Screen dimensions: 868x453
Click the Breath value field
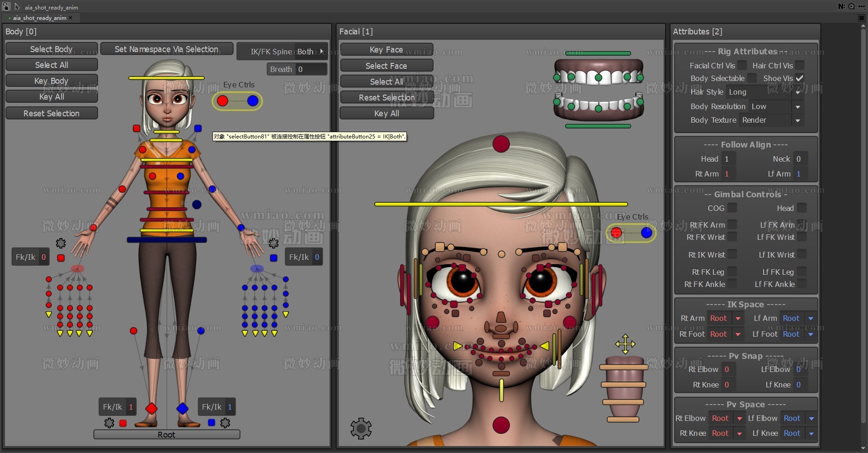coord(311,69)
